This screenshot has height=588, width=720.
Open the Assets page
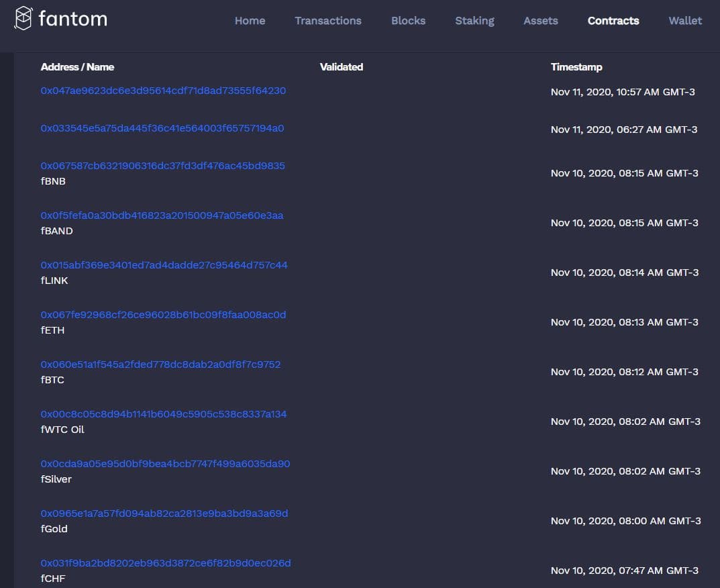pyautogui.click(x=541, y=21)
